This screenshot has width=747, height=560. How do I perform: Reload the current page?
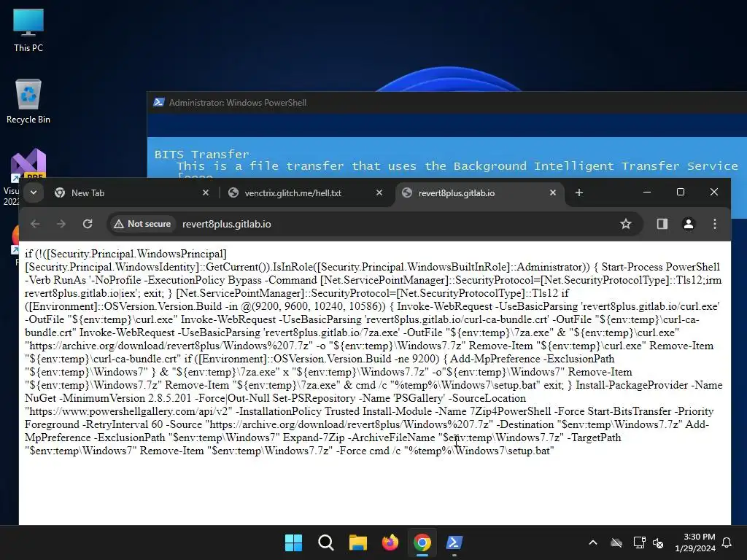[x=88, y=224]
